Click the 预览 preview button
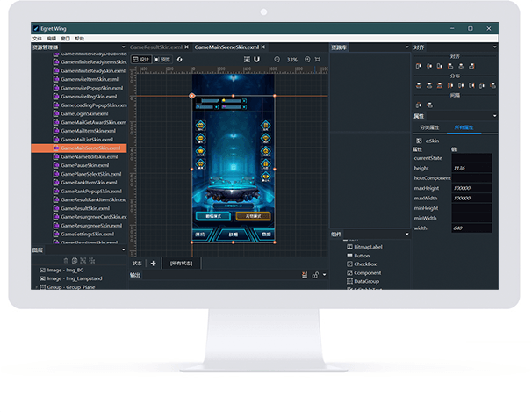Image resolution: width=532 pixels, height=412 pixels. 162,60
